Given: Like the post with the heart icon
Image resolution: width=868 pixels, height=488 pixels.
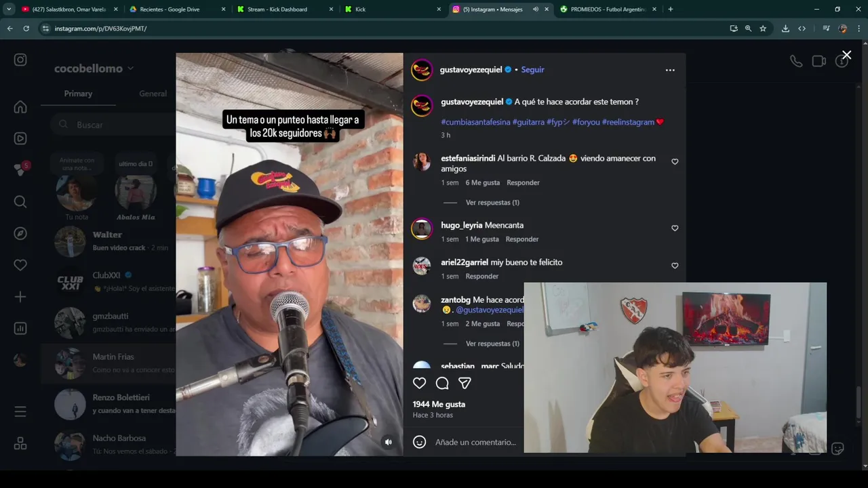Looking at the screenshot, I should pyautogui.click(x=419, y=383).
